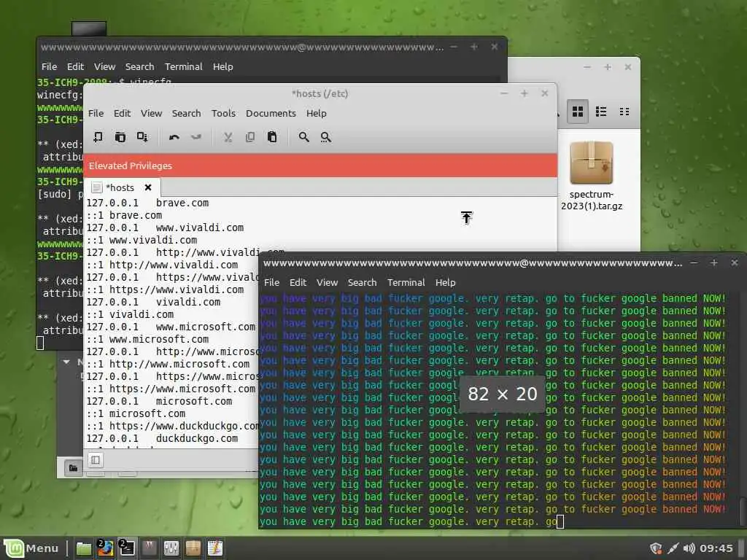Open View menu in front terminal window
This screenshot has height=560, width=747.
pyautogui.click(x=328, y=282)
